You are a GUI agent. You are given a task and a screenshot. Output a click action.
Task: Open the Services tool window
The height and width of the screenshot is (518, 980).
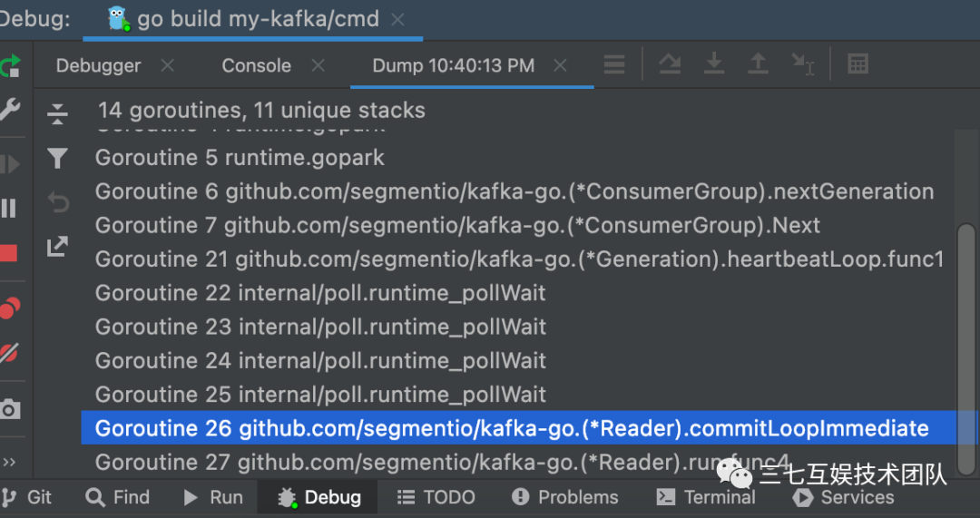[x=843, y=497]
